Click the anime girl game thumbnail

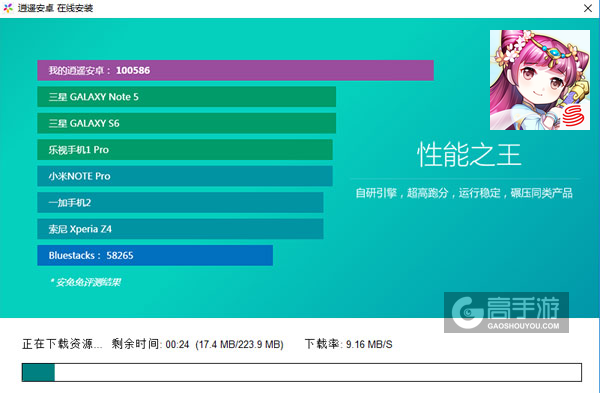[x=540, y=80]
